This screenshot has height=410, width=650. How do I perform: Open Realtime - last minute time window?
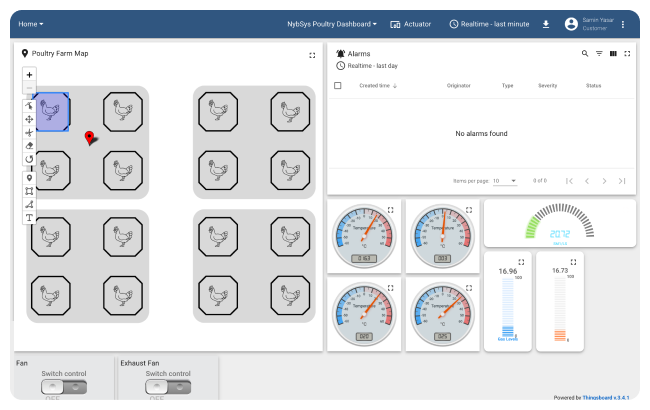point(489,24)
